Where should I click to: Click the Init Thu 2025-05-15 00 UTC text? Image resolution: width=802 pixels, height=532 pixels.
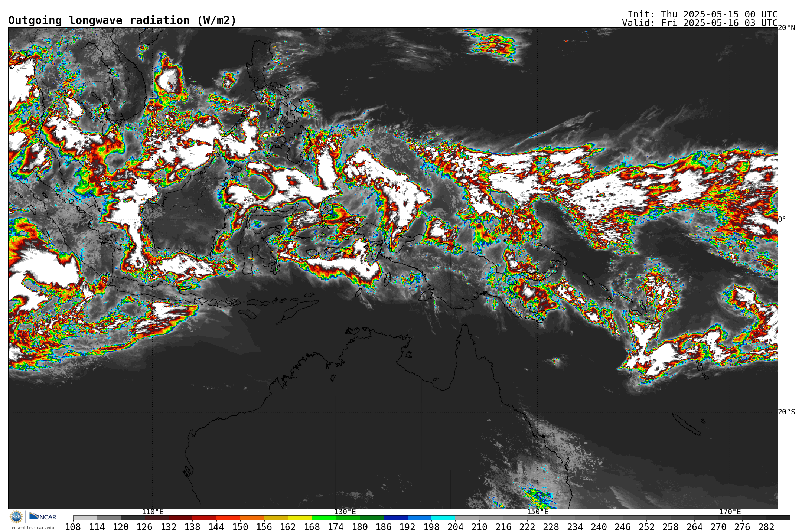(702, 14)
